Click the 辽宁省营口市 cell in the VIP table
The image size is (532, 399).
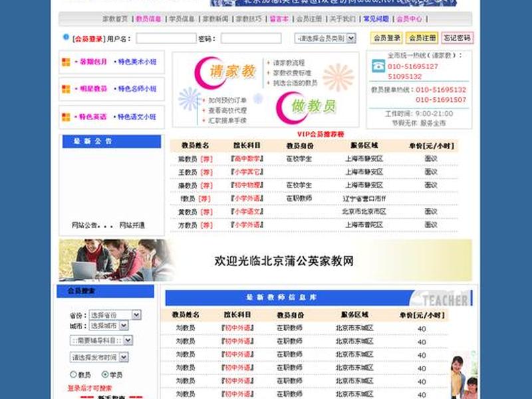[x=364, y=198]
